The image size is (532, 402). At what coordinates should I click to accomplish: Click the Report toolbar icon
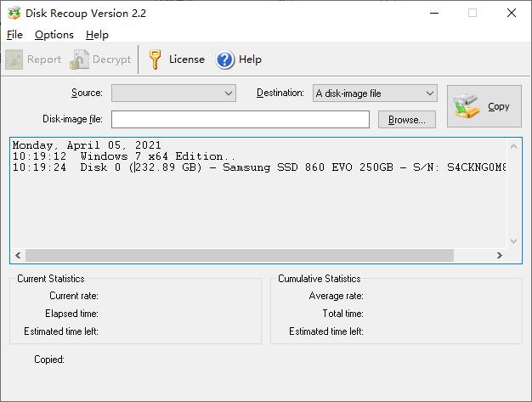pyautogui.click(x=14, y=59)
